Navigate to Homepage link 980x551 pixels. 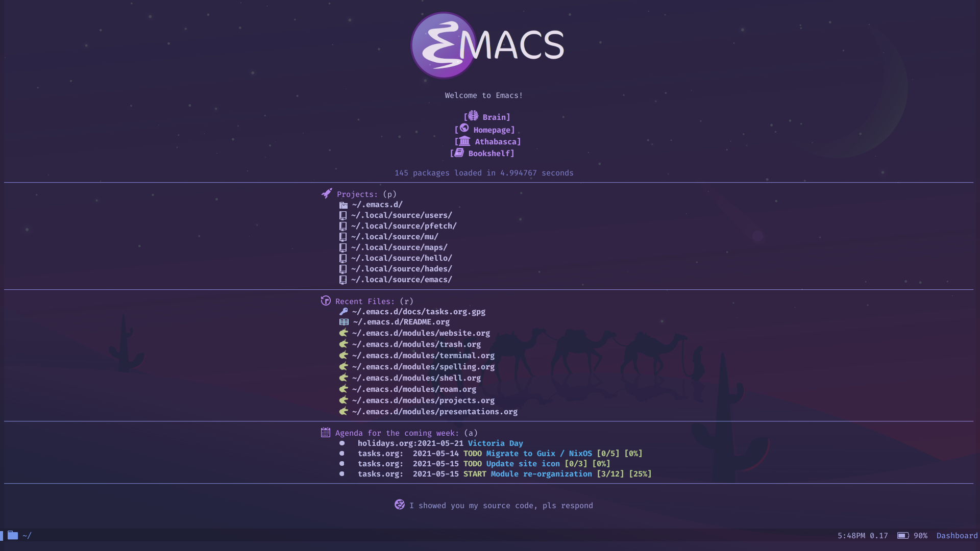coord(490,129)
